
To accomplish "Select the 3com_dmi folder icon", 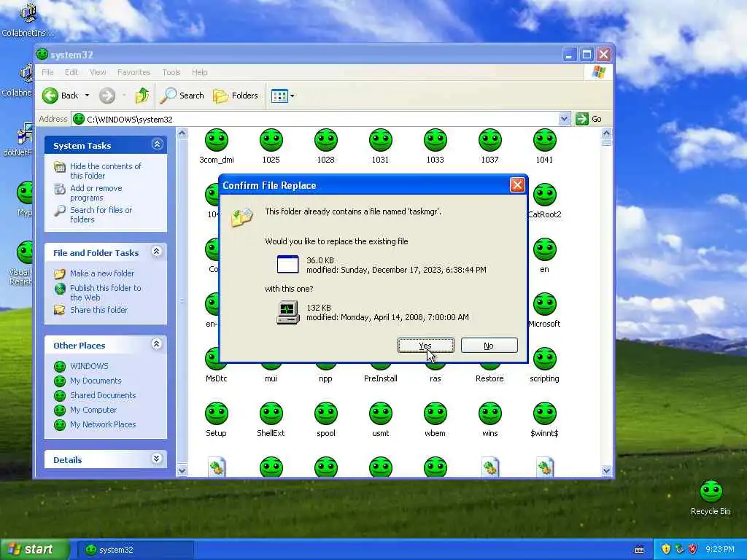I will coord(217,141).
